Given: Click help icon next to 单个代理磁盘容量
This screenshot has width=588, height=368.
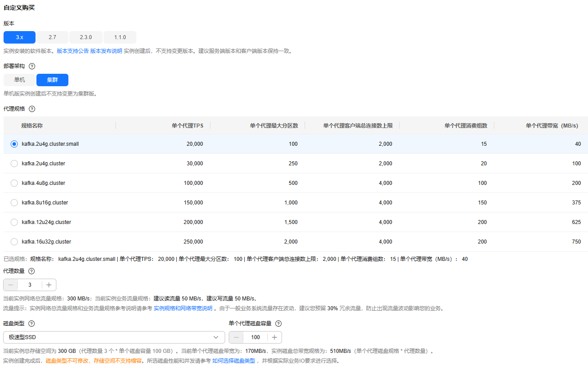Looking at the screenshot, I should pos(278,324).
